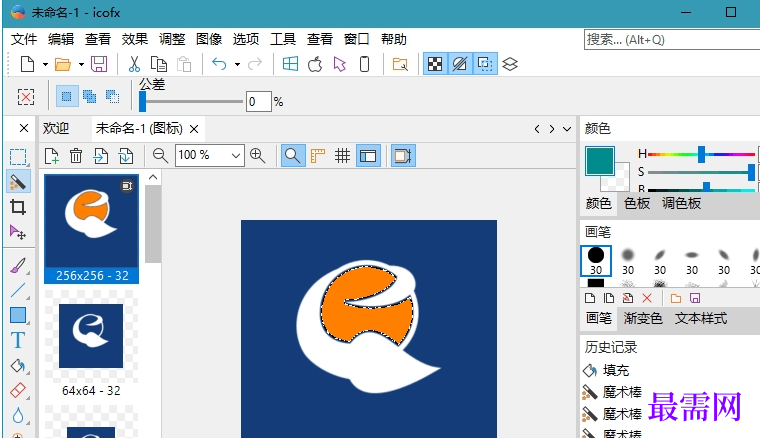Create Windows icon from image
The height and width of the screenshot is (438, 760).
click(290, 64)
